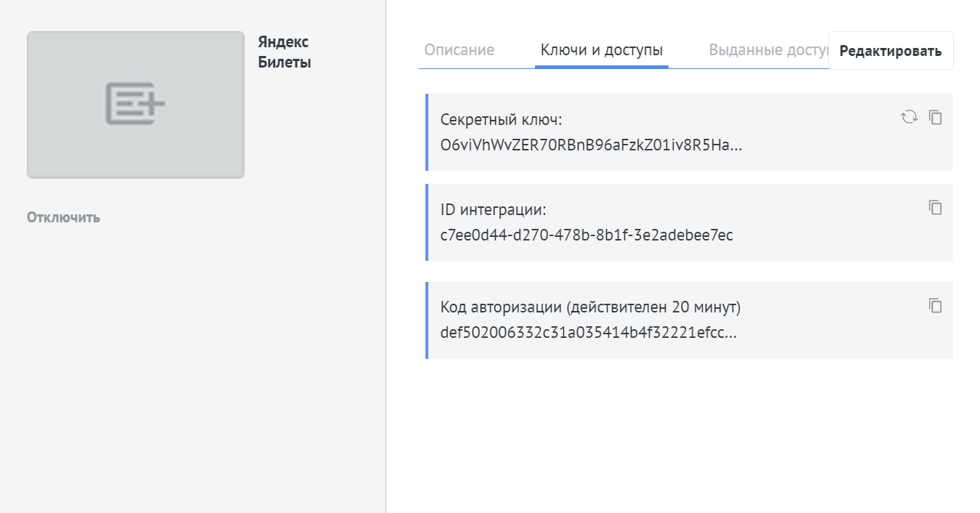Open the Описание tab
Viewport: 980px width, 513px height.
tap(459, 50)
